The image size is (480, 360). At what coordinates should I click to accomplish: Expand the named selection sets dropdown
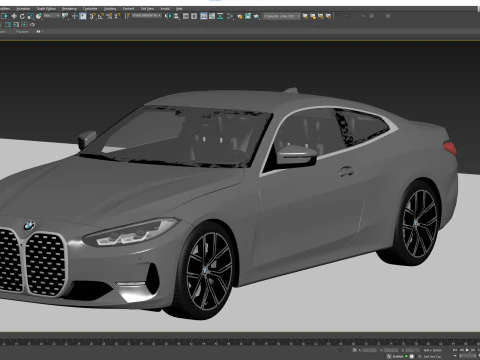point(147,16)
